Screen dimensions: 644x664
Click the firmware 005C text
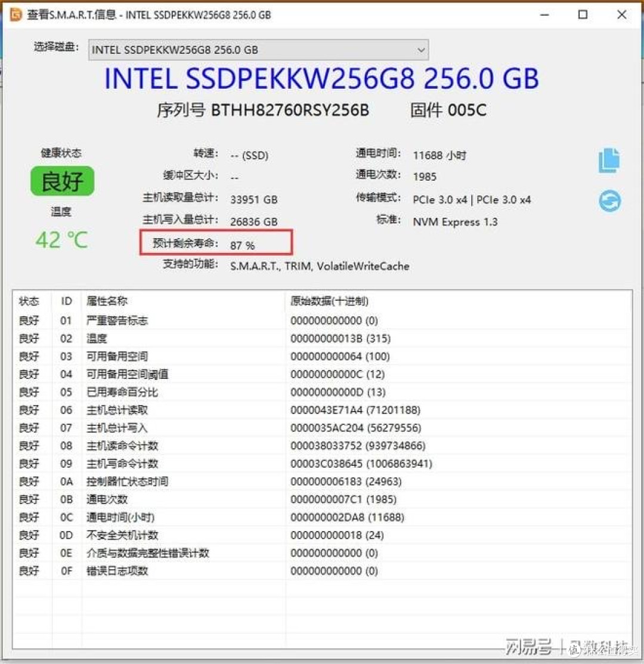(448, 110)
